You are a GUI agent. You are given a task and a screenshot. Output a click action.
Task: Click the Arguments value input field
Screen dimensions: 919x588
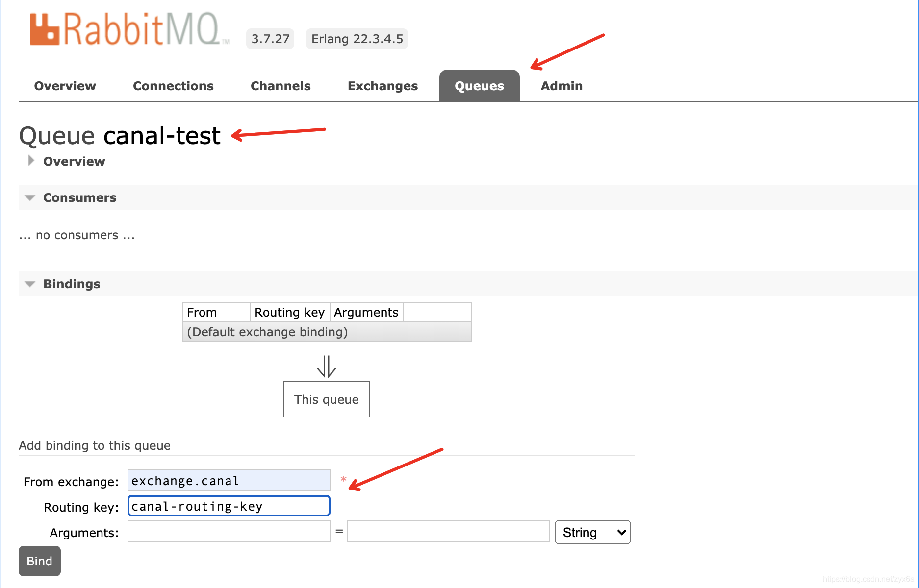click(448, 532)
